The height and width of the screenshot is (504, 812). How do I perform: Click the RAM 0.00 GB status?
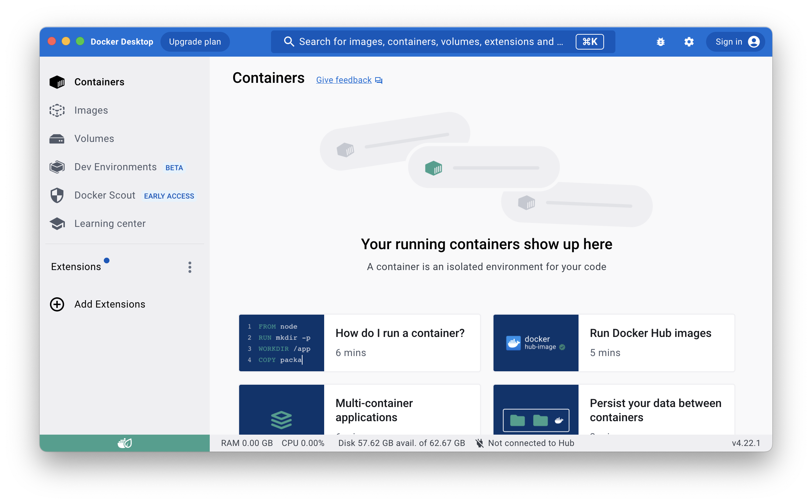coord(247,443)
